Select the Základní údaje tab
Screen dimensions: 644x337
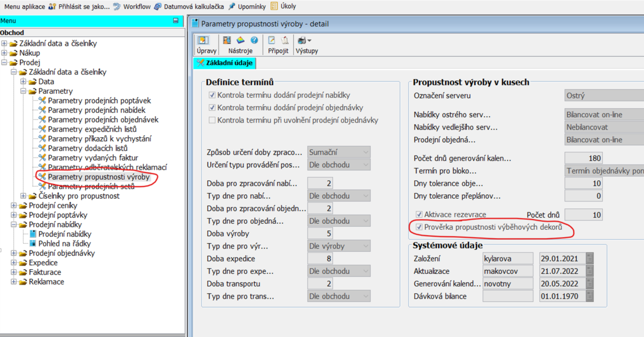pyautogui.click(x=225, y=63)
